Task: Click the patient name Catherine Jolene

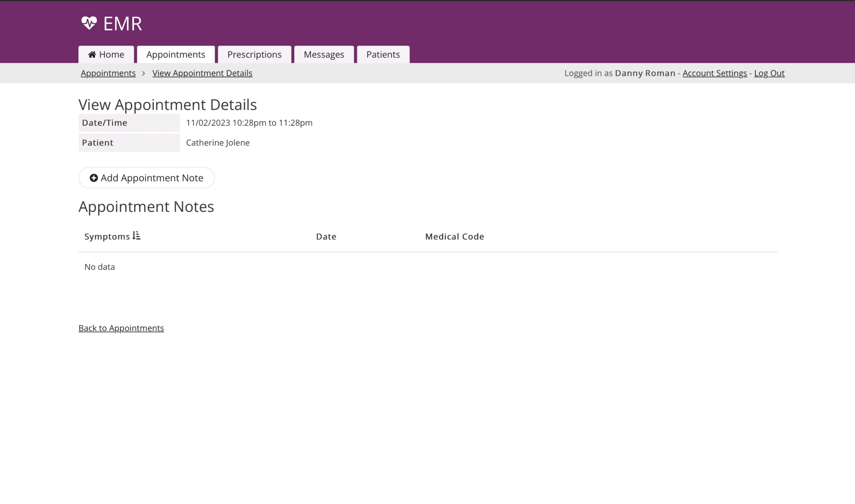Action: pos(218,142)
